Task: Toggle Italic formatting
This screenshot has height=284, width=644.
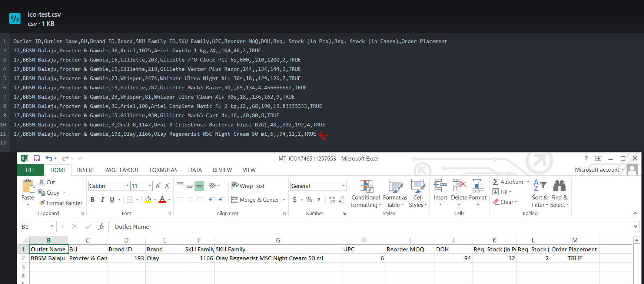Action: coord(103,199)
